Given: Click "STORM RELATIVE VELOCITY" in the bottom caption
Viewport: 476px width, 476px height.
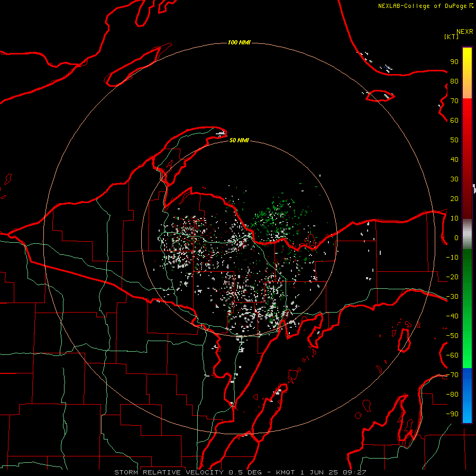Looking at the screenshot, I should [169, 472].
